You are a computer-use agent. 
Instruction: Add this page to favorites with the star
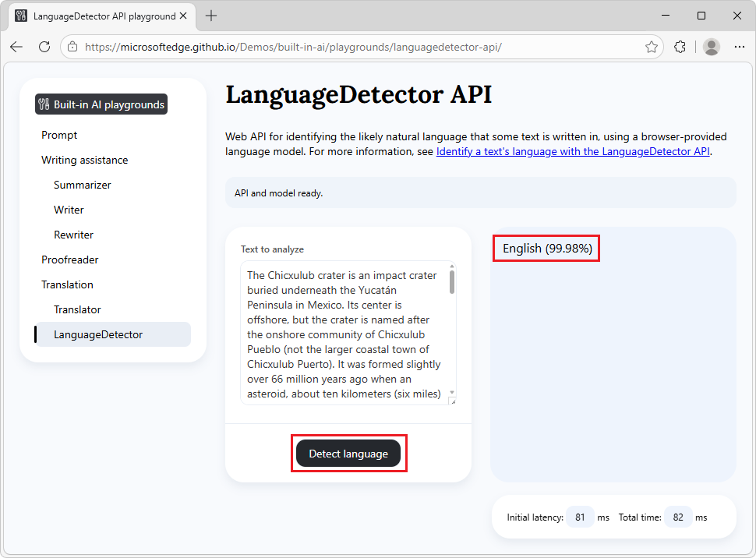(x=652, y=47)
